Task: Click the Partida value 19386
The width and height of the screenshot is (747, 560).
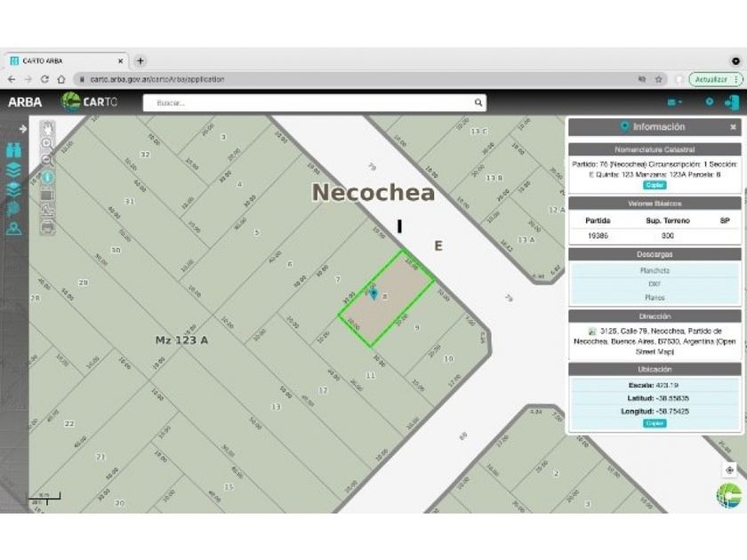Action: tap(598, 236)
